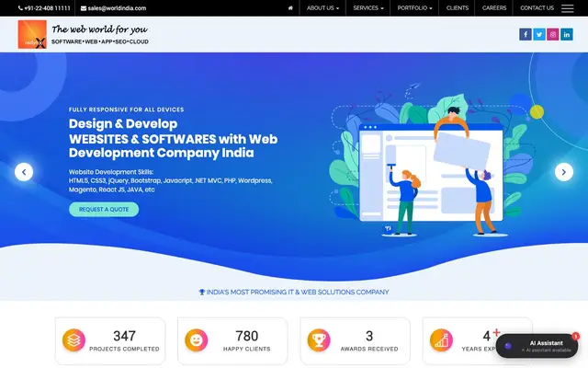Open the AI Assistant chat widget
Viewport: 588px width, 368px height.
pyautogui.click(x=537, y=346)
